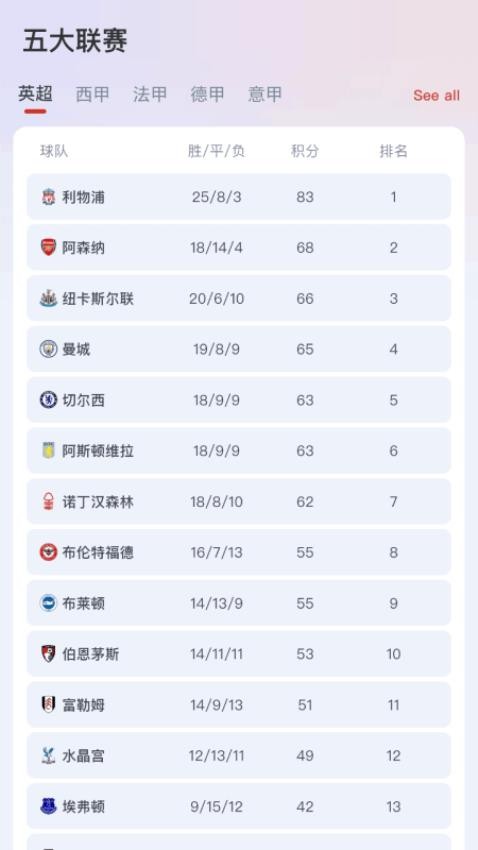Select the Everton blue crest icon
This screenshot has height=850, width=478.
(48, 806)
